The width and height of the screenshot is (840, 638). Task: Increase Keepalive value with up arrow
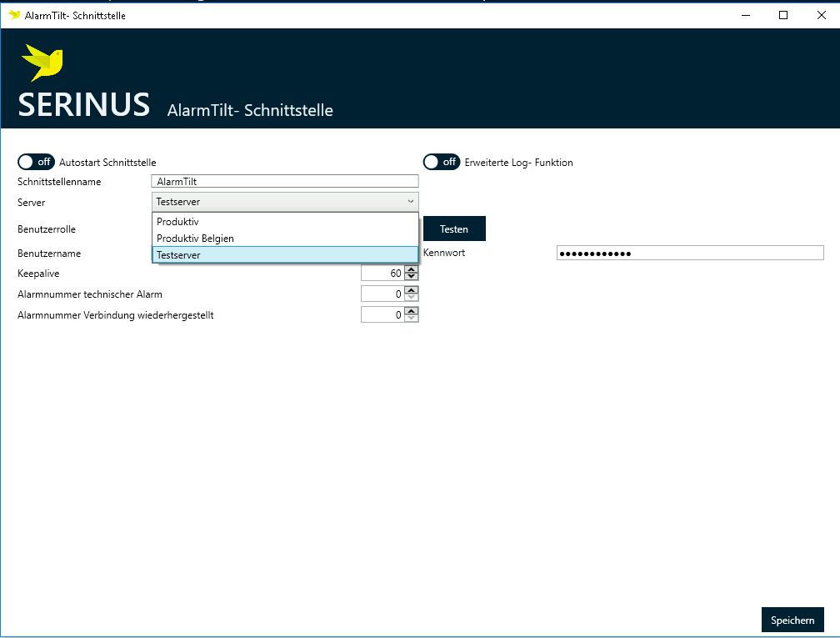click(411, 269)
